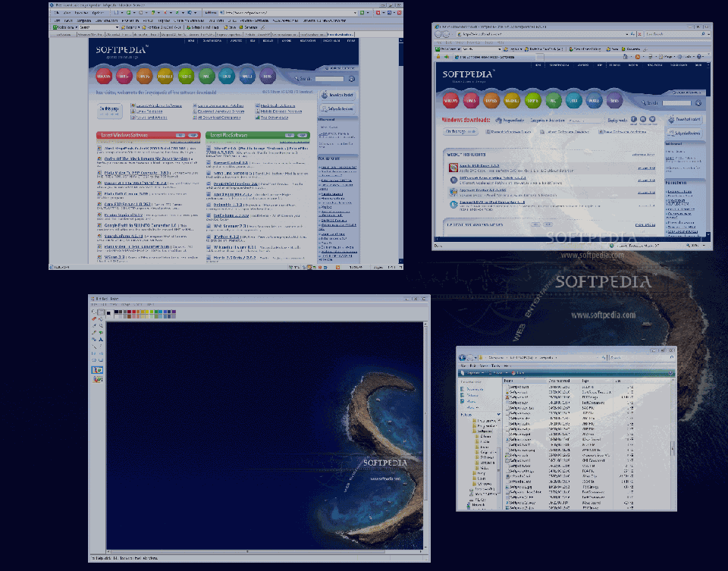728x571 pixels.
Task: Choose the Ellipse tool in Paint
Action: [x=94, y=359]
